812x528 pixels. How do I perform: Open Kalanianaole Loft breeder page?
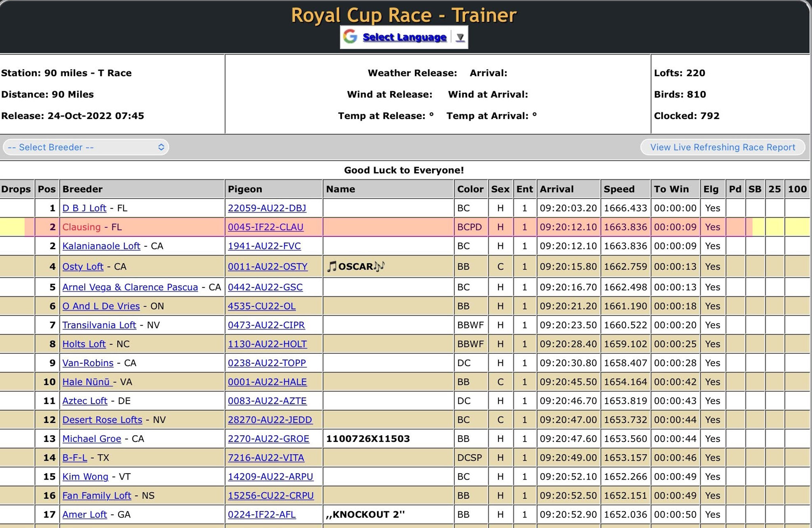[101, 246]
